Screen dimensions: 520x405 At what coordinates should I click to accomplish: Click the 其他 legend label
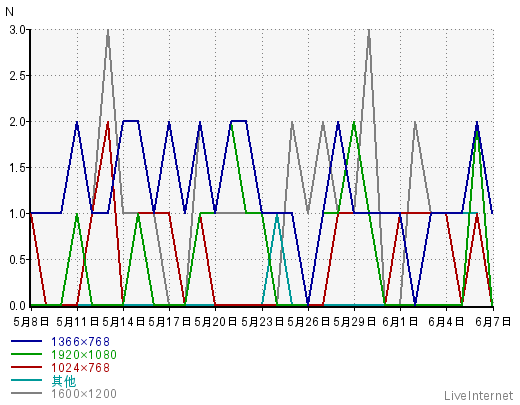64,381
